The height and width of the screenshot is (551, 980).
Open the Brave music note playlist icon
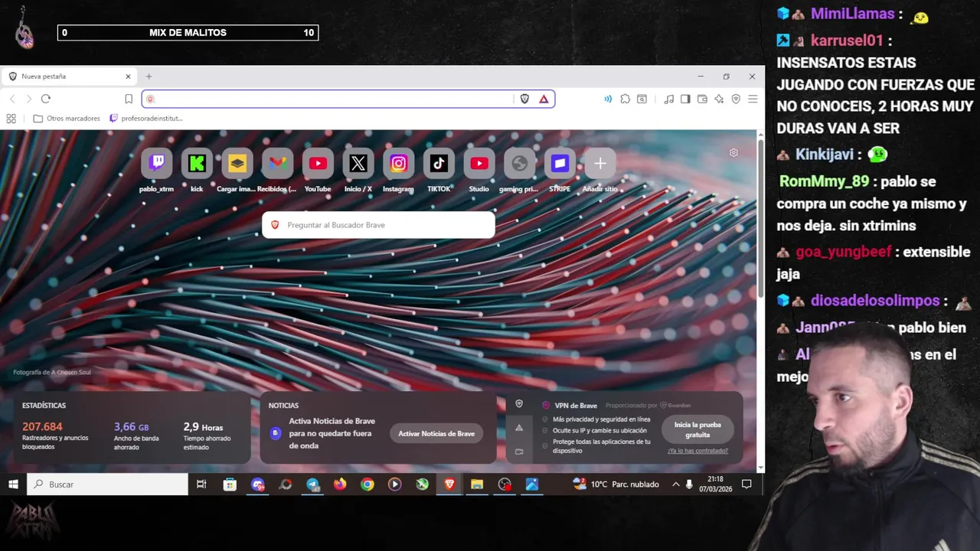click(x=669, y=99)
